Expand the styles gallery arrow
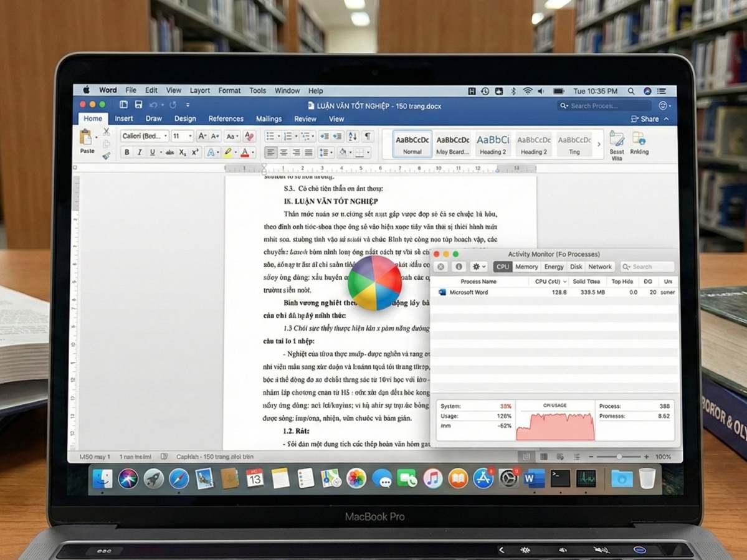This screenshot has width=747, height=560. pyautogui.click(x=599, y=145)
